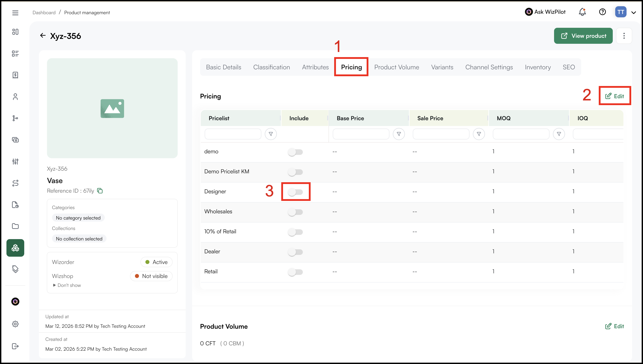Click Edit in the Product Volume section

tap(615, 326)
